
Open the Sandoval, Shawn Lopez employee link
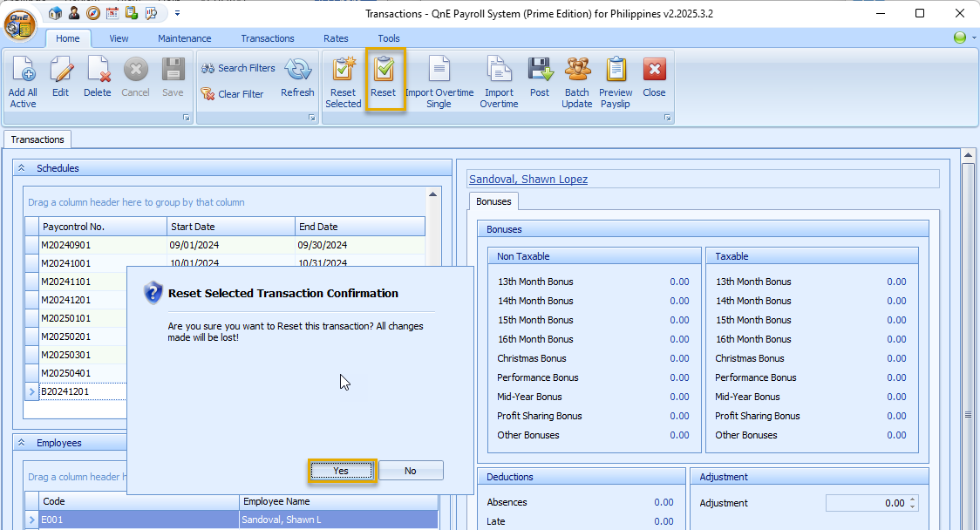click(528, 180)
